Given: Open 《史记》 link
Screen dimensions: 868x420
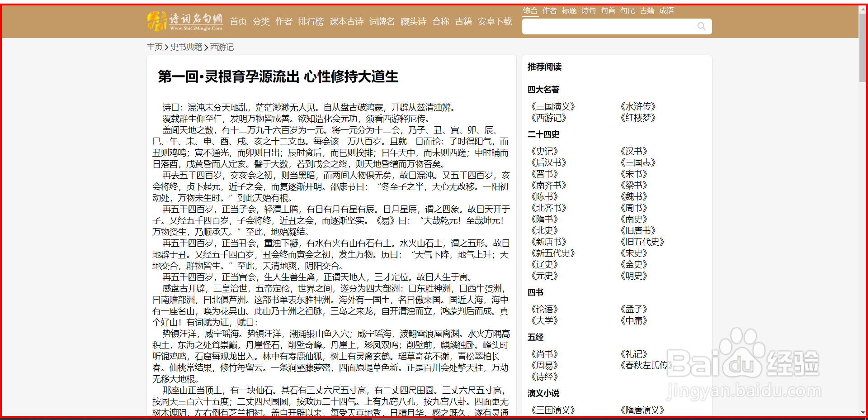Looking at the screenshot, I should point(545,151).
